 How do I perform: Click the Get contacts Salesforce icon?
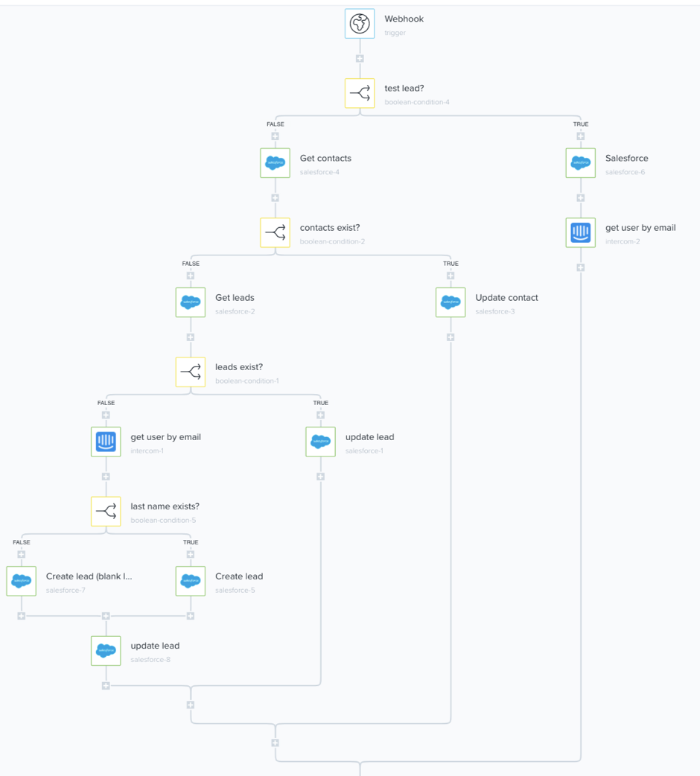(x=275, y=163)
